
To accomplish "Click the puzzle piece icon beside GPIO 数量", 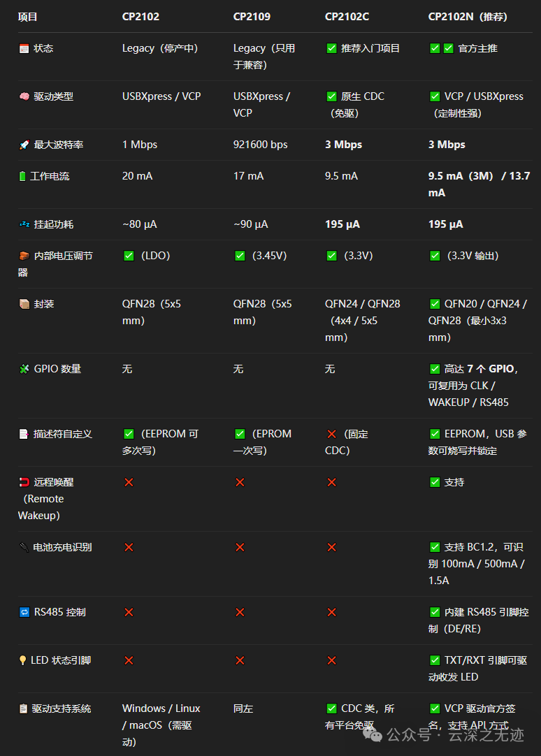I will pos(24,369).
